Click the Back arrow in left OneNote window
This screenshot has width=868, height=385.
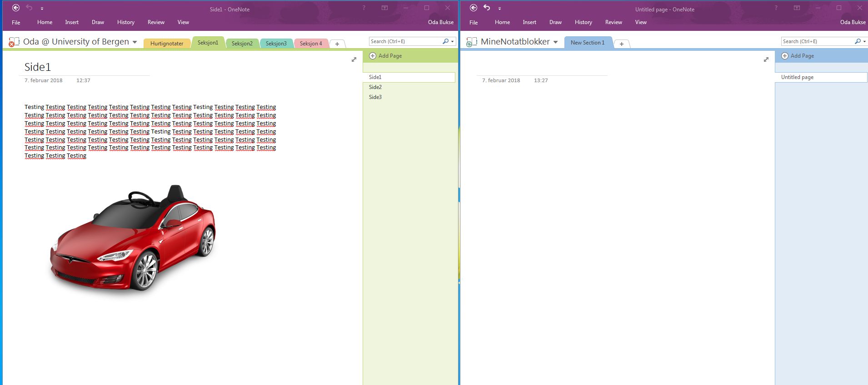(16, 8)
